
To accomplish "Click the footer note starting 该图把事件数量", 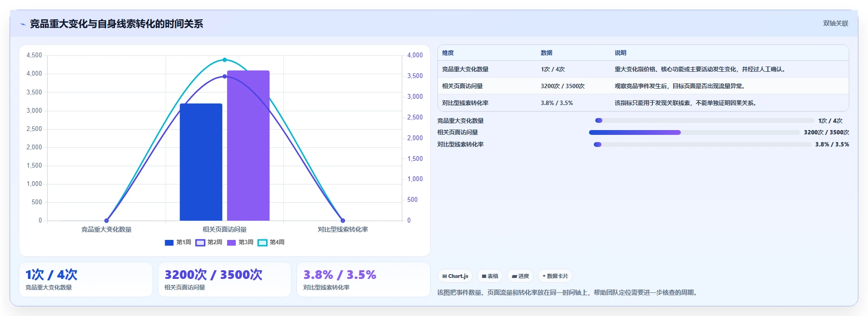I will point(568,292).
